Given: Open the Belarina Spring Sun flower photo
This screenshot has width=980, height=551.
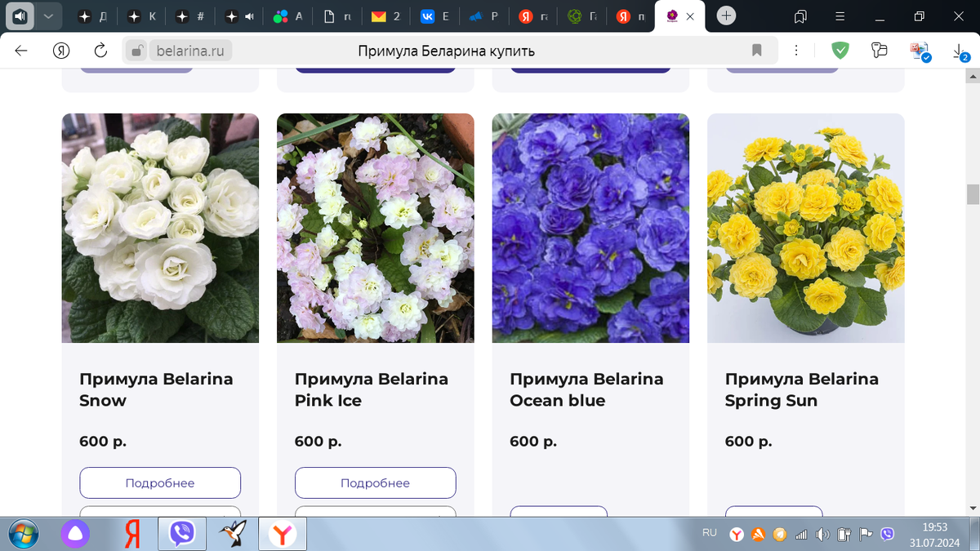Looking at the screenshot, I should click(806, 228).
